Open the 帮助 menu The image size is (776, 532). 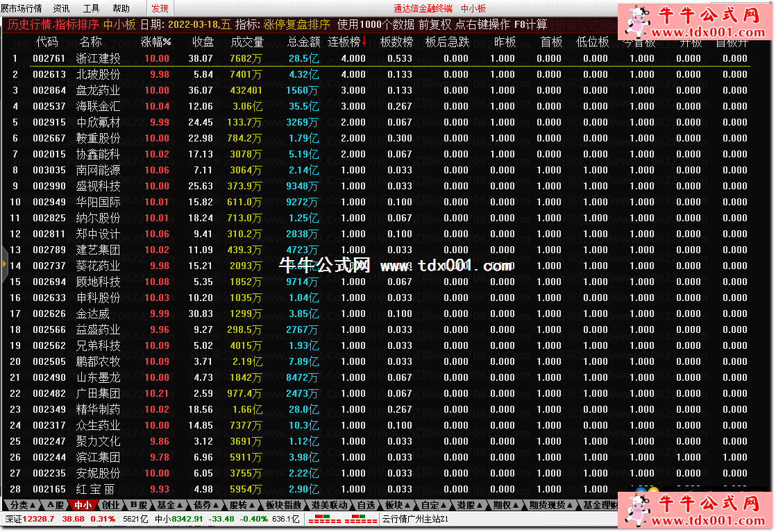[121, 8]
